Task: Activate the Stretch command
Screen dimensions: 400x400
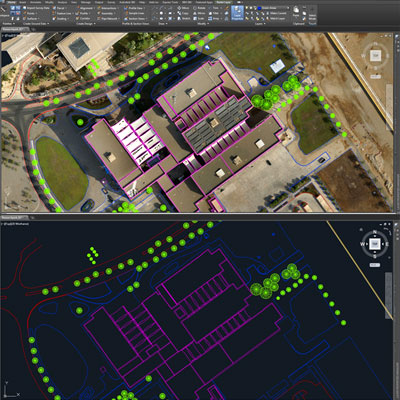Action: (184, 19)
